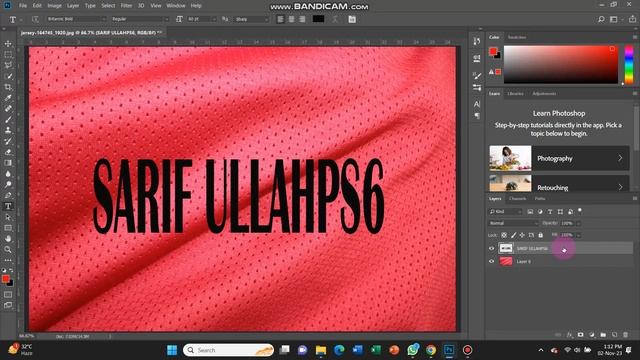Click the black text color swatch
The image size is (640, 360).
(x=318, y=19)
